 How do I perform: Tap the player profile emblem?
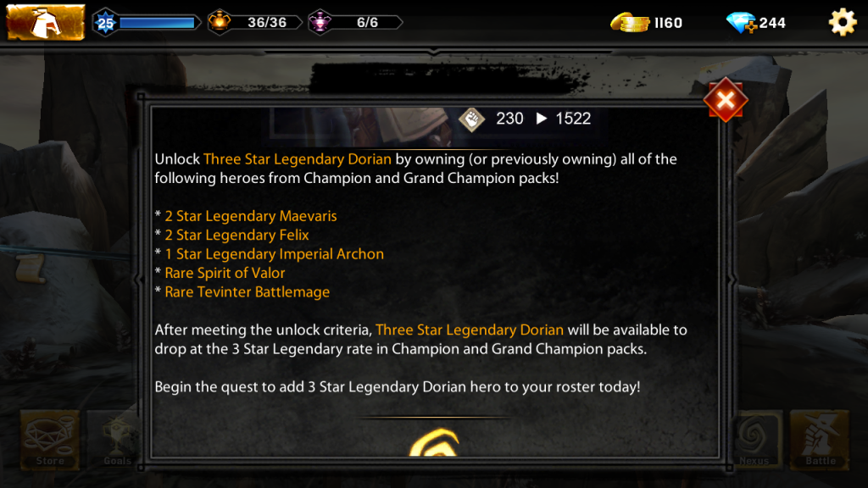coord(46,22)
